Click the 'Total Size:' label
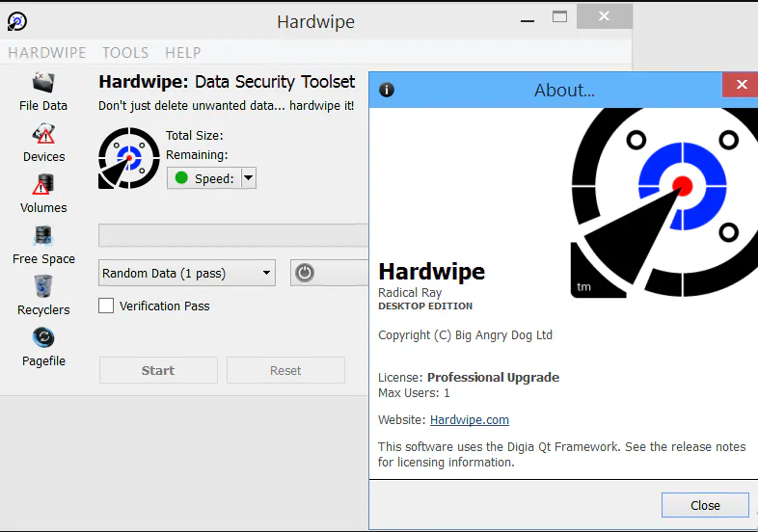 (195, 136)
